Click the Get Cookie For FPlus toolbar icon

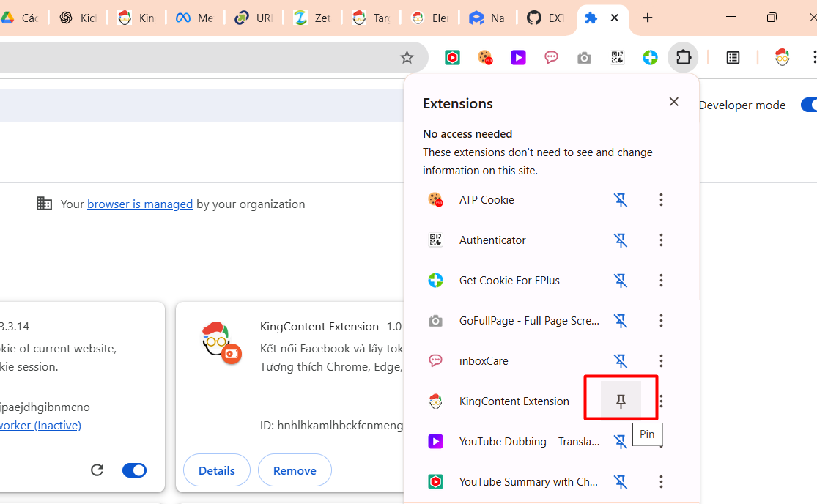pyautogui.click(x=650, y=58)
